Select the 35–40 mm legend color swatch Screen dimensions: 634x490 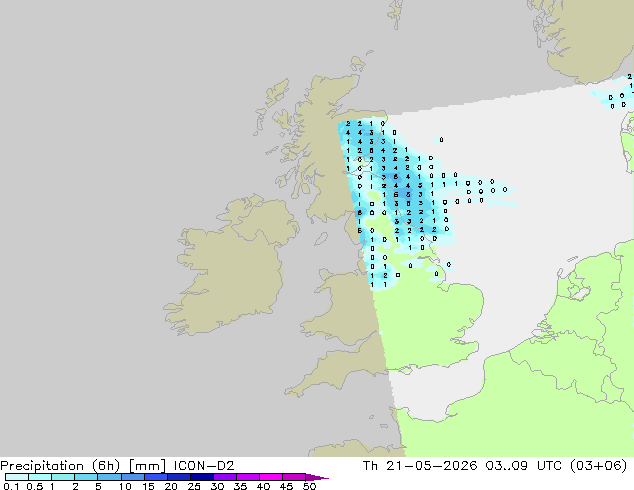(x=247, y=477)
